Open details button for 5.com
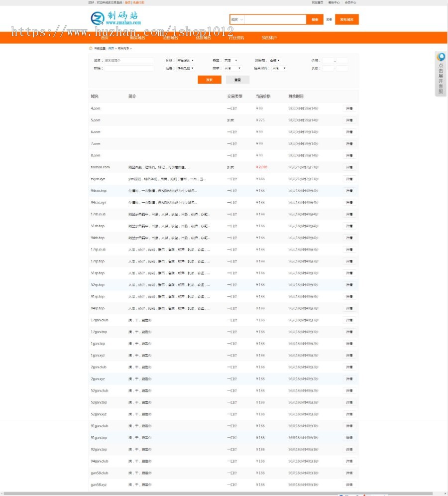This screenshot has width=448, height=496. click(349, 120)
